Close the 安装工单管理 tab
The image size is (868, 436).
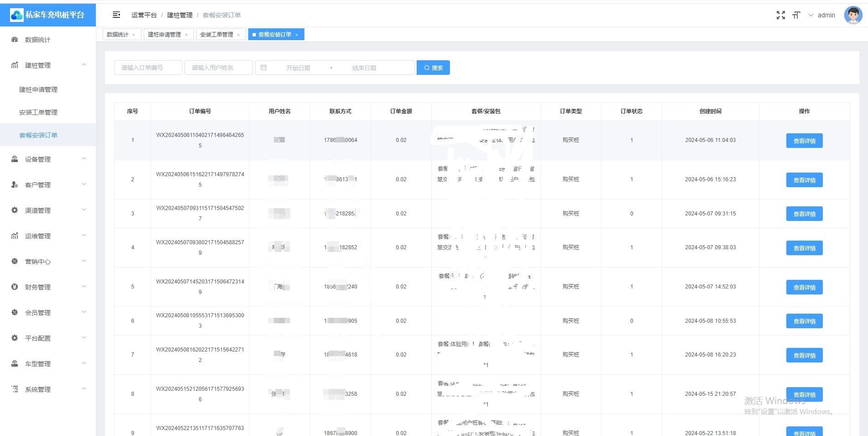238,35
